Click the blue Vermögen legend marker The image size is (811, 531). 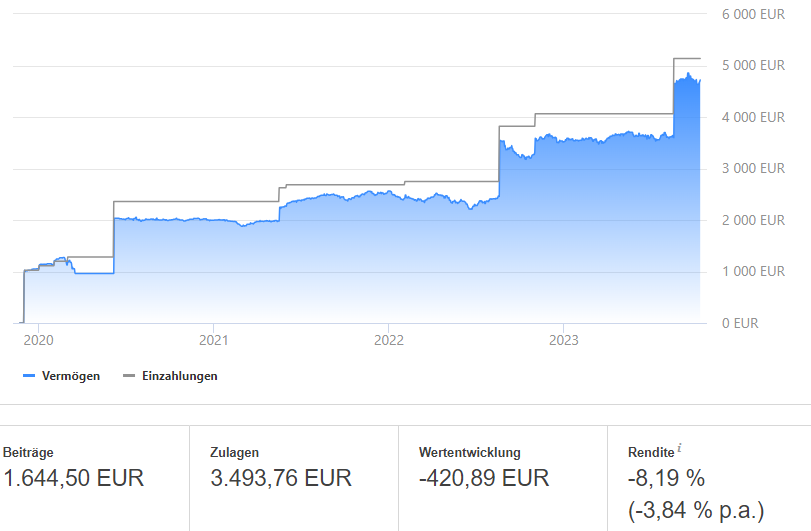tap(28, 376)
